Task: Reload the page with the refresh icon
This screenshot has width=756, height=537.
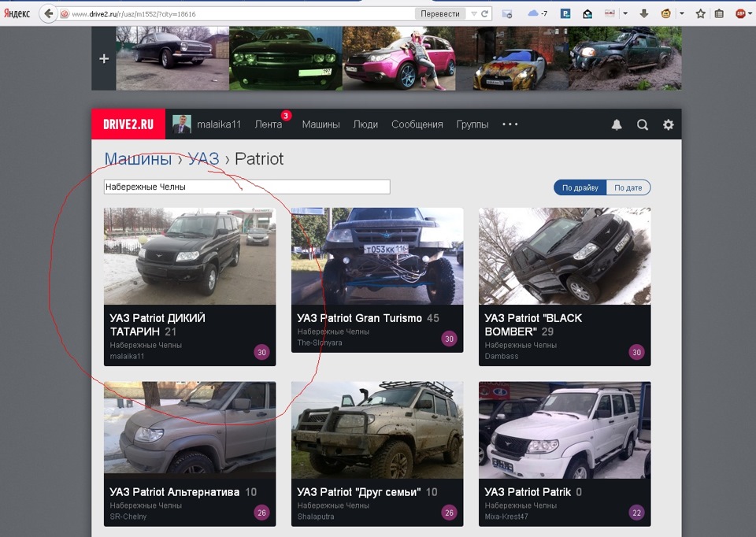Action: point(484,14)
